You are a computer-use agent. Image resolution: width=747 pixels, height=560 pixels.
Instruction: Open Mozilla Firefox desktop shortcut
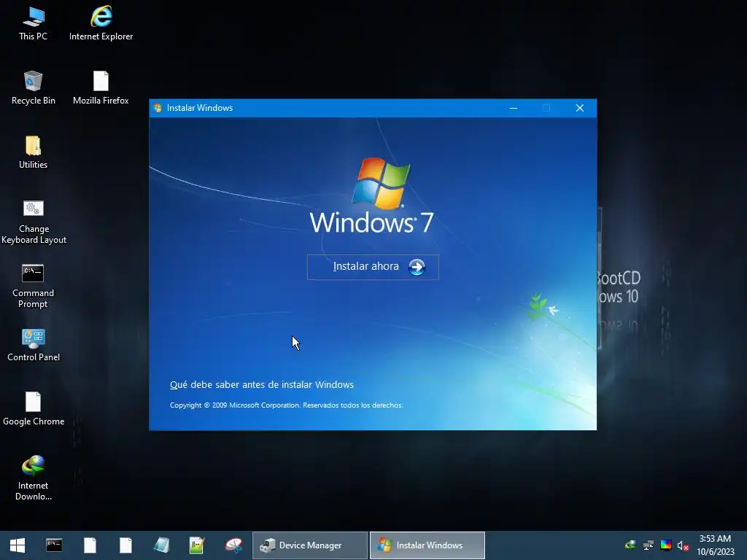pos(101,88)
